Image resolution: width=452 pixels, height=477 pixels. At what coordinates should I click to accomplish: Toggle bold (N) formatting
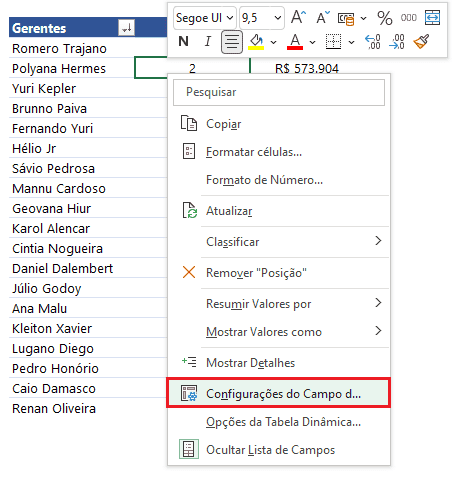tap(183, 42)
